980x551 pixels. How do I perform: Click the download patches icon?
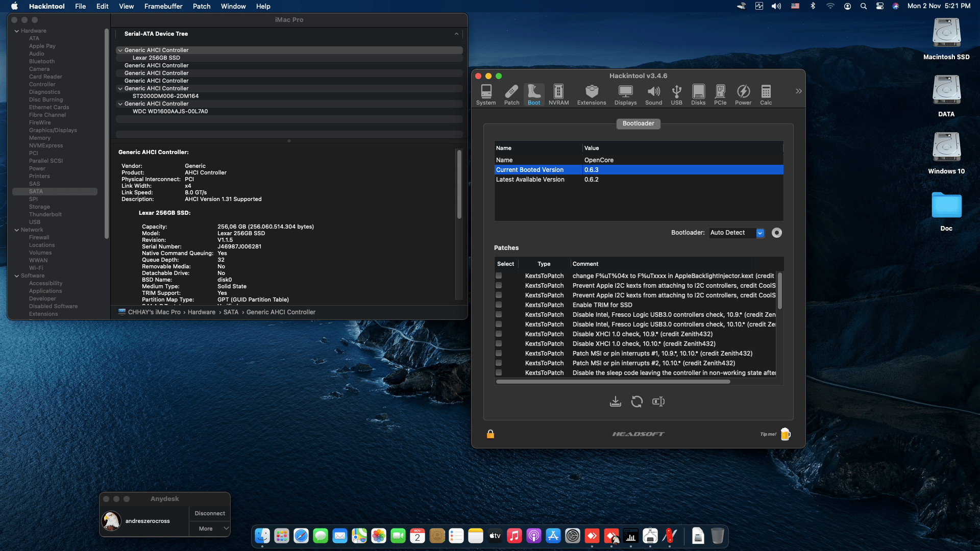(x=615, y=402)
